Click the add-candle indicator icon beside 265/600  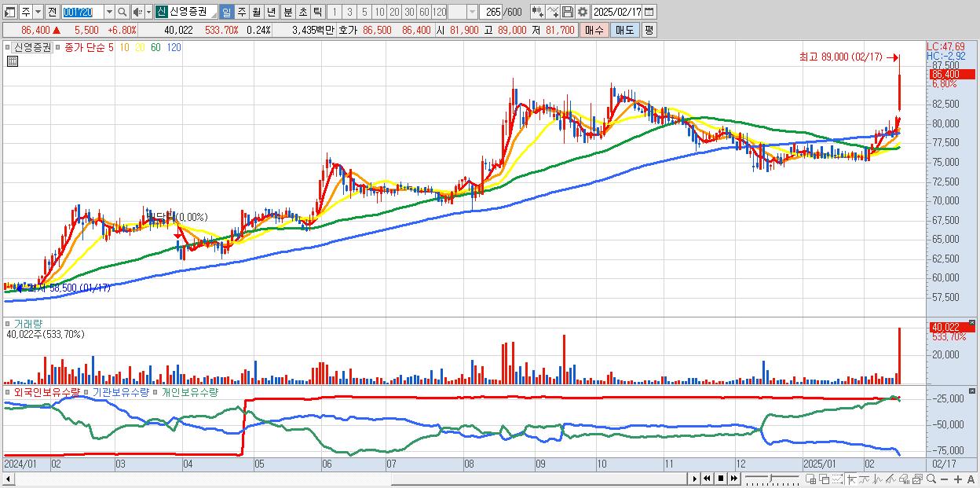pyautogui.click(x=538, y=12)
